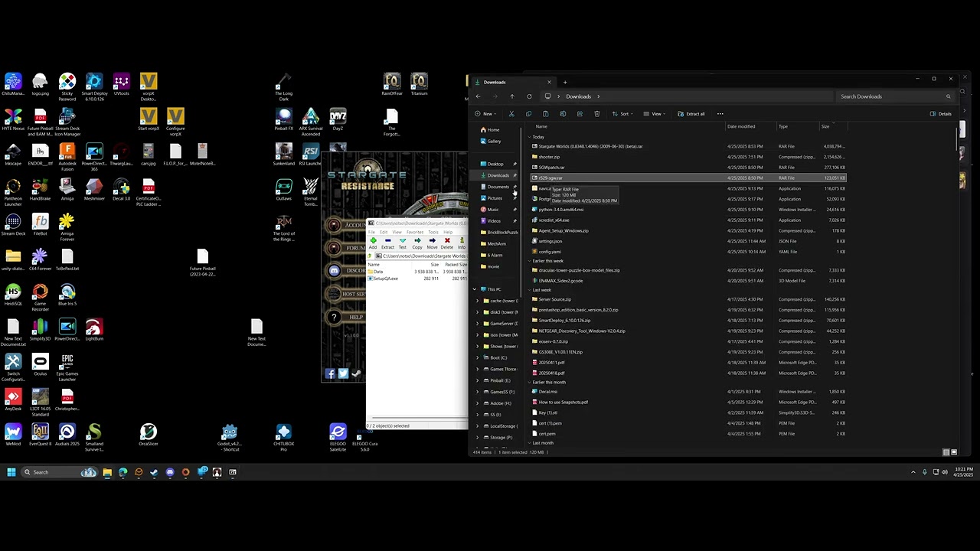Image resolution: width=980 pixels, height=551 pixels.
Task: Collapse the Earlier this month group
Action: click(x=530, y=382)
